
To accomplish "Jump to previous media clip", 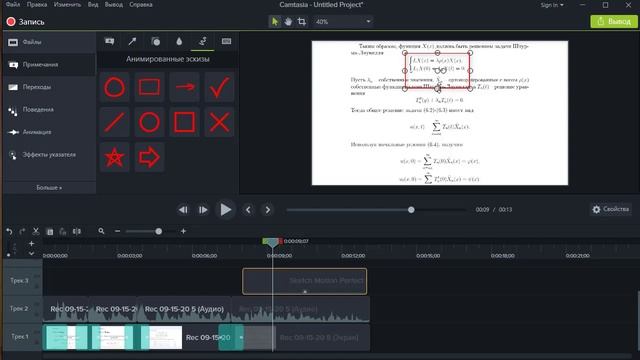I will click(248, 210).
